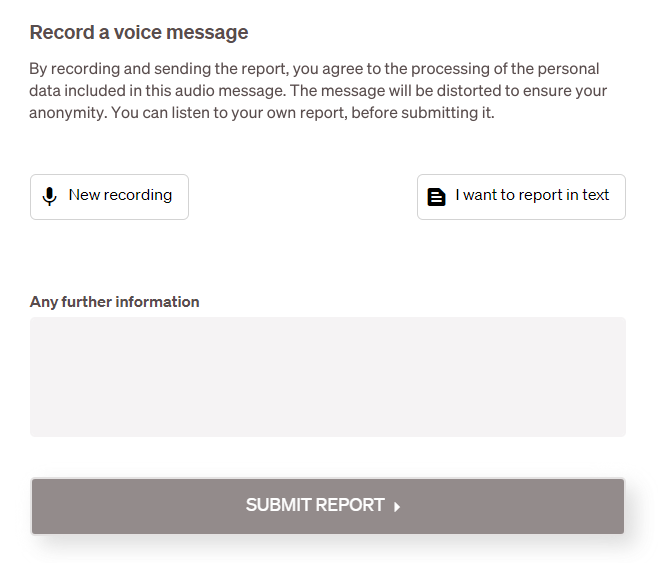
Task: Click the personal data consent paragraph
Action: pos(318,91)
